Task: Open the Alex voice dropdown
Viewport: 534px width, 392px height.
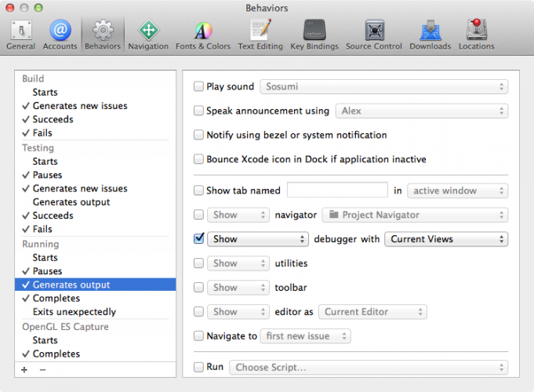Action: (x=422, y=111)
